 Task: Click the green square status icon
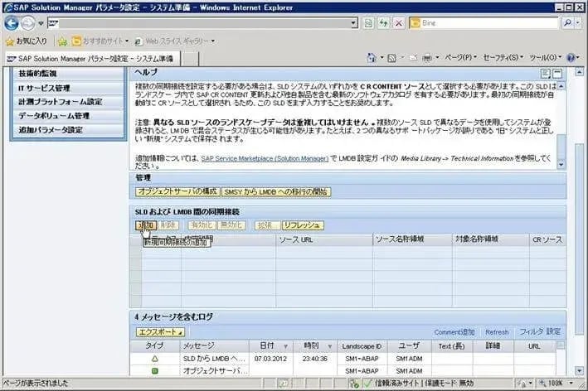[155, 371]
